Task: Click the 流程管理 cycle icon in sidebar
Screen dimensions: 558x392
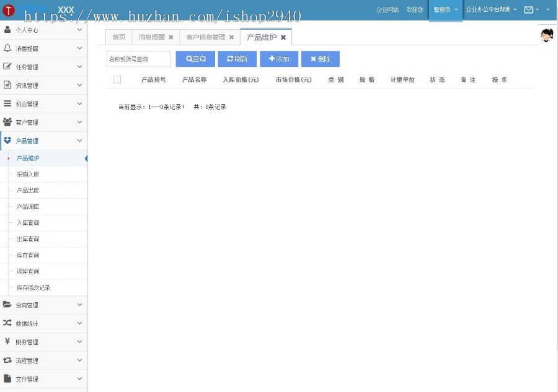Action: 6,360
